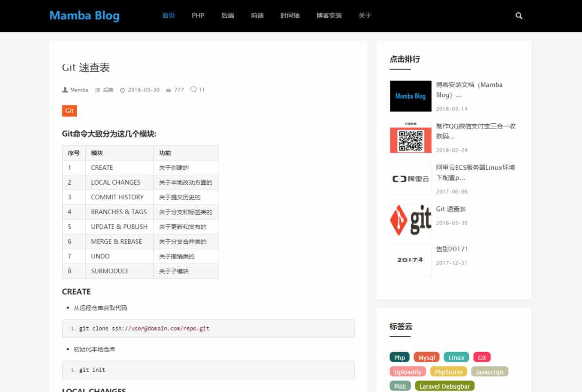Select the Linux tag in tag cloud

tap(456, 358)
